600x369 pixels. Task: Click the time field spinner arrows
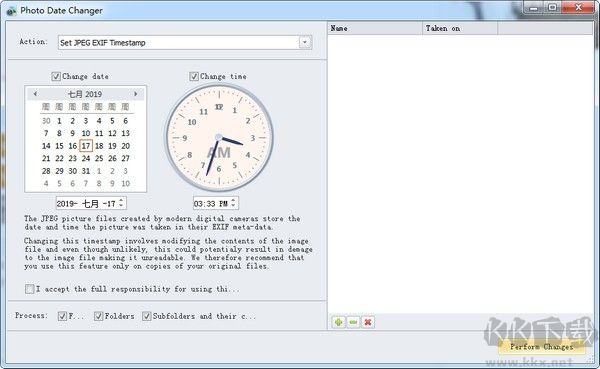pos(233,203)
